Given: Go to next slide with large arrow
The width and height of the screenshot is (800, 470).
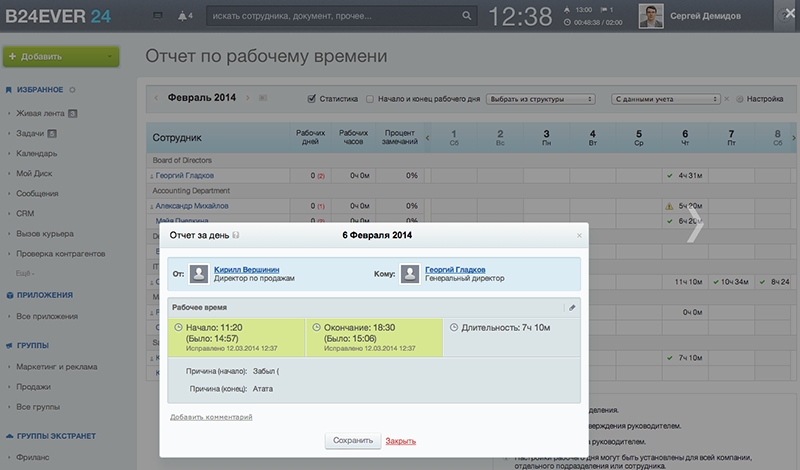Looking at the screenshot, I should point(695,227).
